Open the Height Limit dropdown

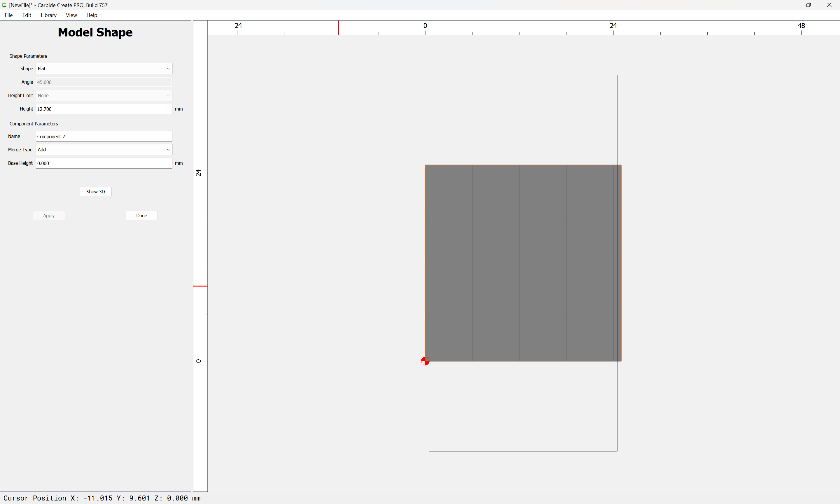point(104,95)
